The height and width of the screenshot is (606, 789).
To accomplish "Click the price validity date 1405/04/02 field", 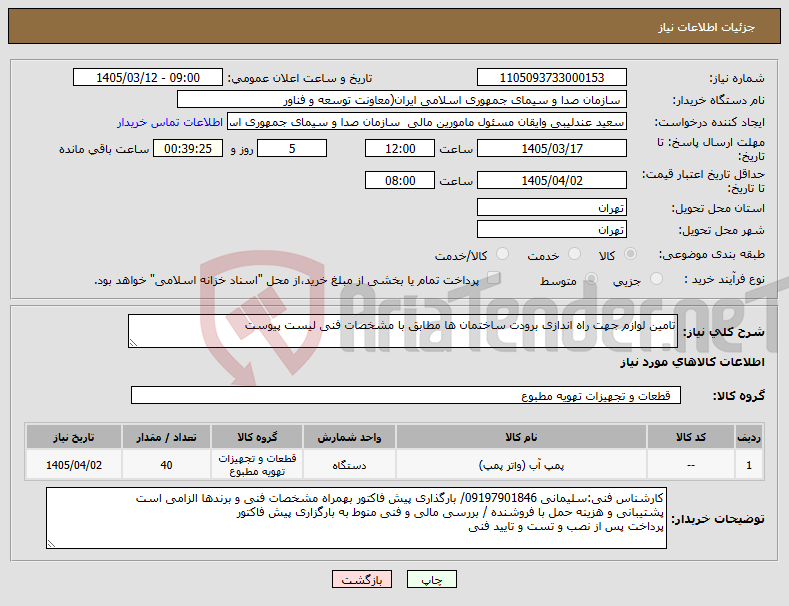I will [x=551, y=180].
